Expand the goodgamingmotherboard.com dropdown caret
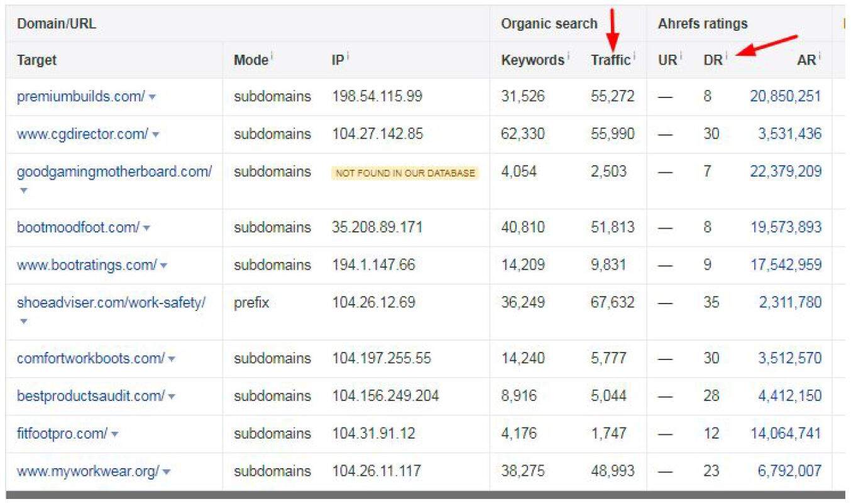851x504 pixels. click(x=23, y=190)
